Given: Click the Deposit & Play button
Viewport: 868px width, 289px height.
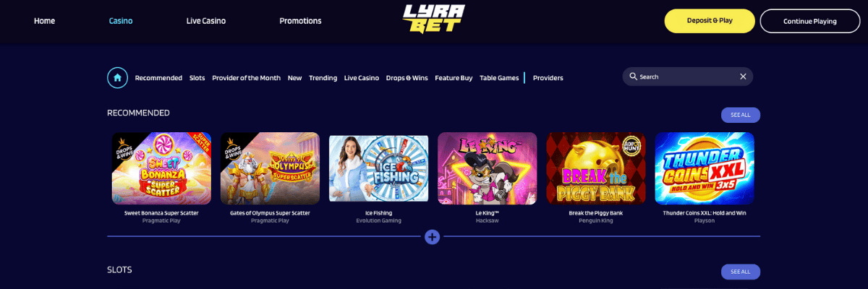Looking at the screenshot, I should coord(710,21).
